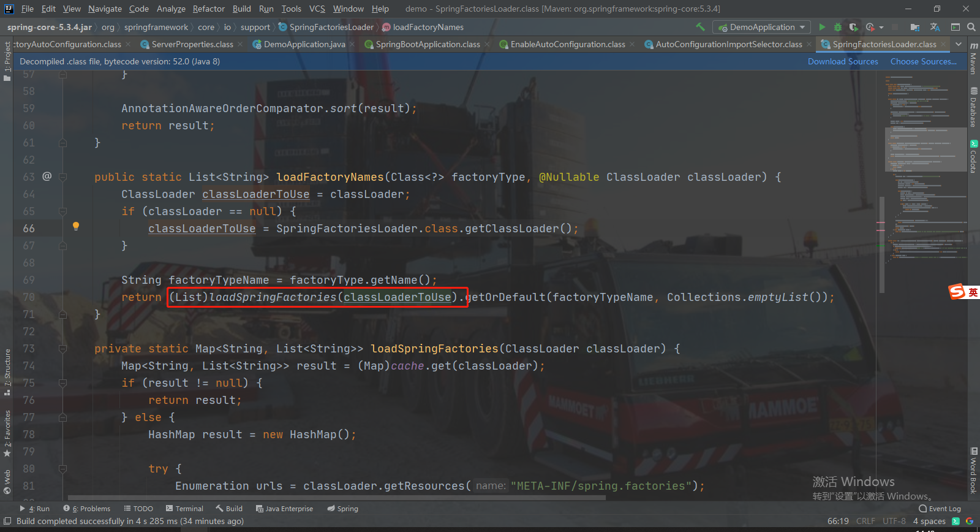Open the Project Structure icon
The width and height of the screenshot is (980, 532).
tap(915, 27)
